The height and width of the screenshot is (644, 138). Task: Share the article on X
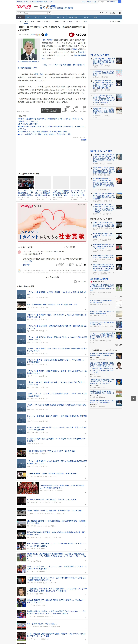pyautogui.click(x=43, y=35)
